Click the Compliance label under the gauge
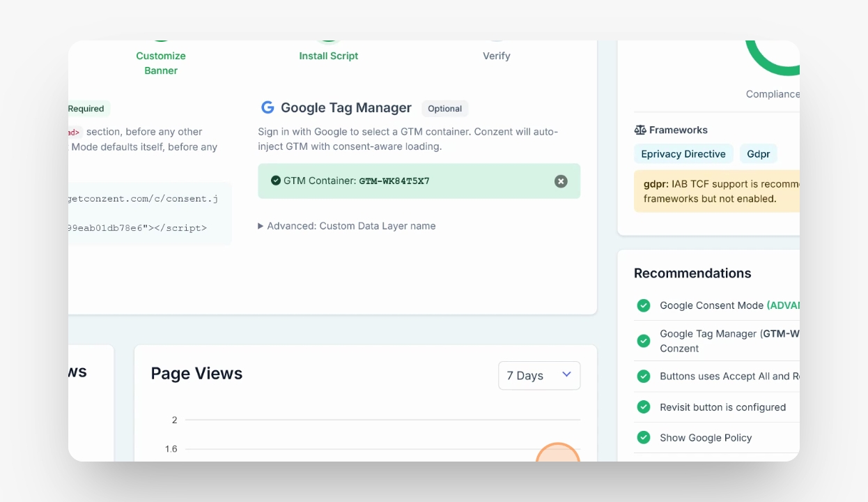868x502 pixels. [x=773, y=94]
